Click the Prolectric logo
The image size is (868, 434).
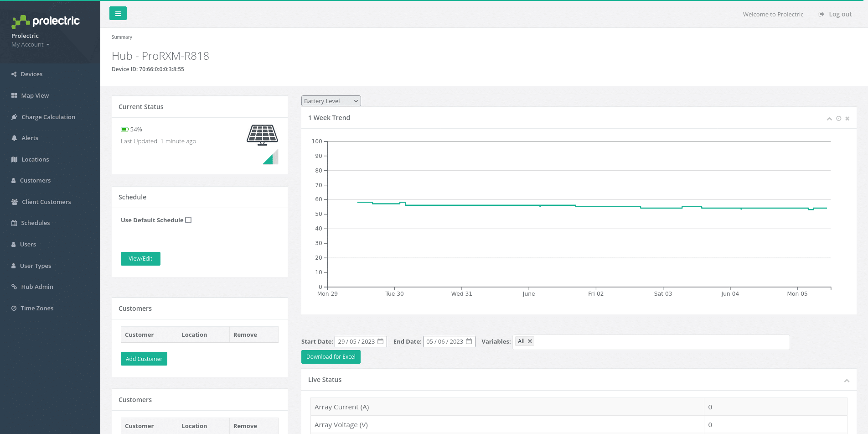click(x=46, y=21)
